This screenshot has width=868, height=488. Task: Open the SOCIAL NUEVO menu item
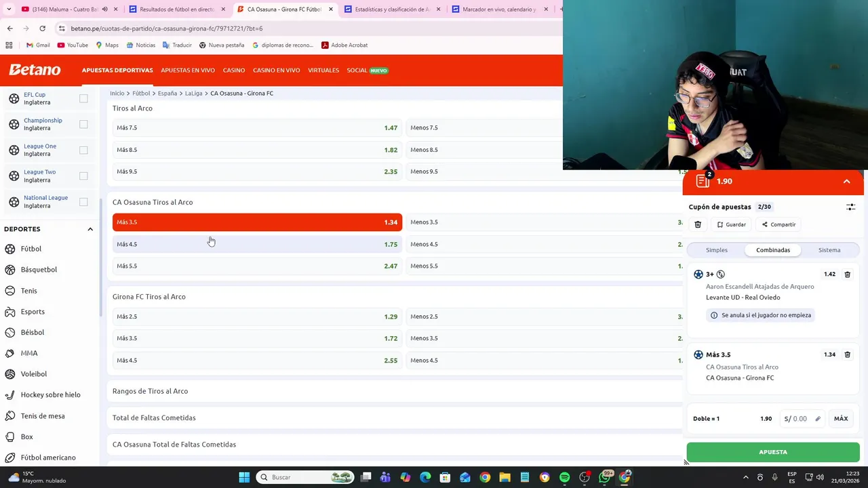(368, 70)
